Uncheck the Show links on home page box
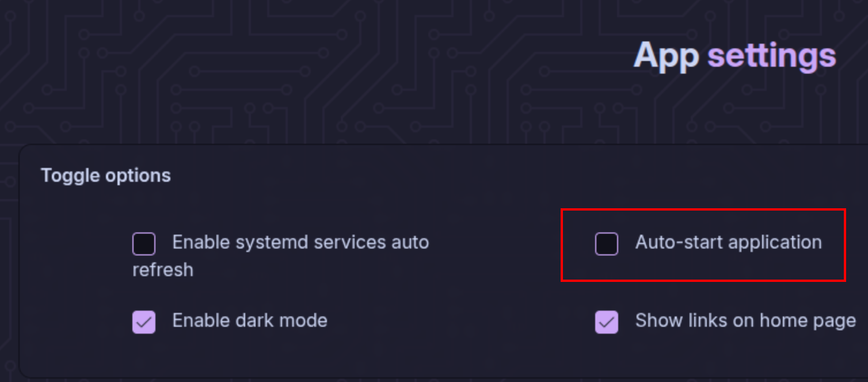Image resolution: width=868 pixels, height=382 pixels. pyautogui.click(x=606, y=322)
